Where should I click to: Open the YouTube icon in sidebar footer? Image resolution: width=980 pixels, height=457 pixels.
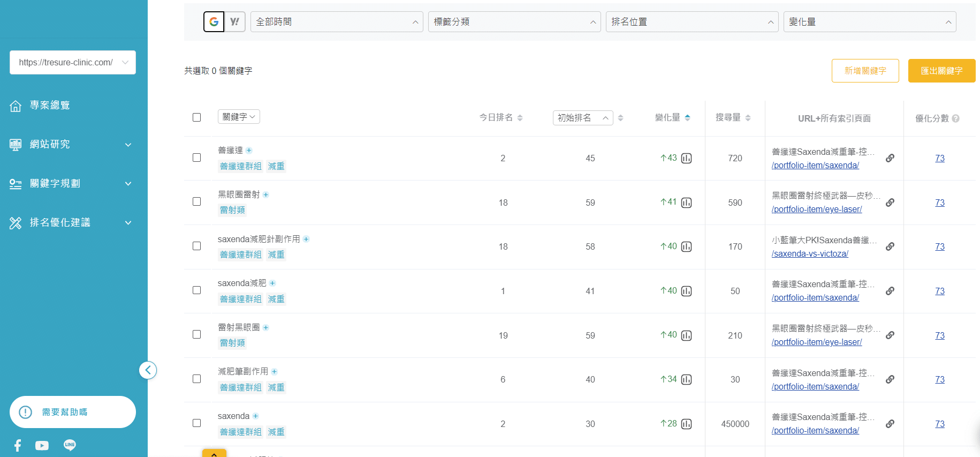(x=42, y=445)
